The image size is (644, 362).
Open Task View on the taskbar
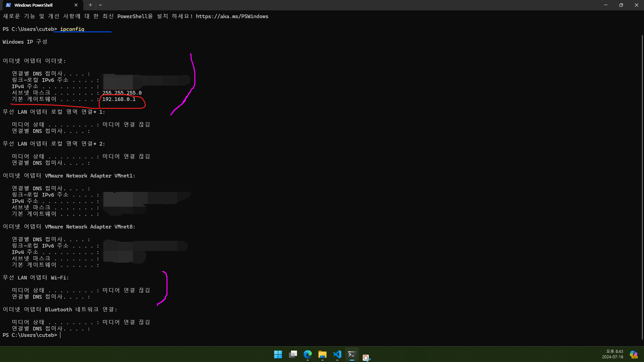pos(293,354)
